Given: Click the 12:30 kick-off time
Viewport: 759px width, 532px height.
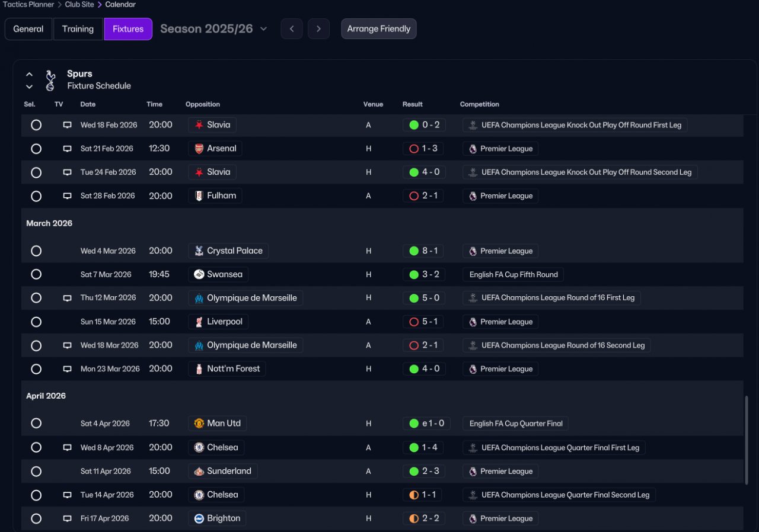Looking at the screenshot, I should [x=160, y=149].
